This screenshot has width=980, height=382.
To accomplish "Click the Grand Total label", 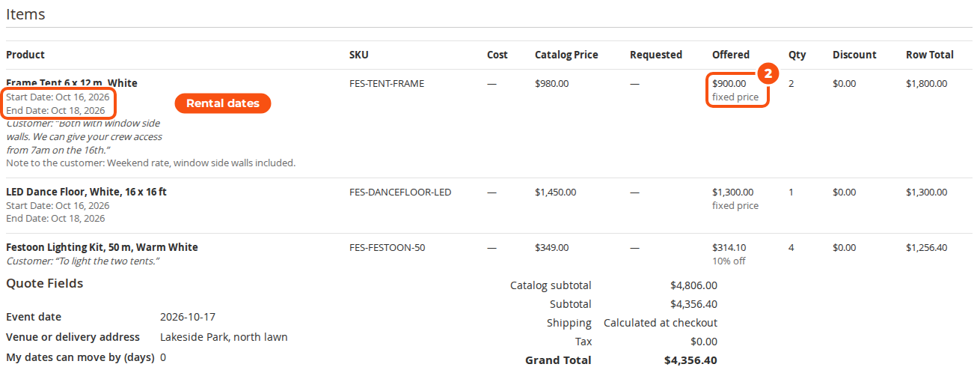I will (558, 360).
